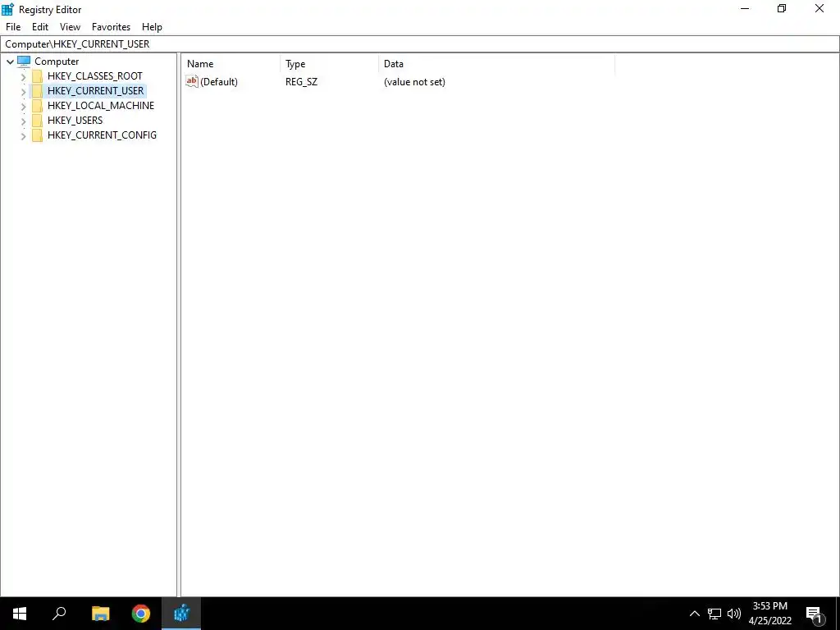Click the (Default) string value icon
This screenshot has width=840, height=630.
coord(192,81)
